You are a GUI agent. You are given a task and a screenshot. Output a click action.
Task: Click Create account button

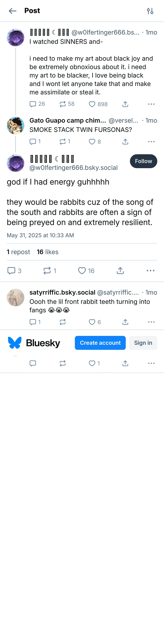click(100, 343)
